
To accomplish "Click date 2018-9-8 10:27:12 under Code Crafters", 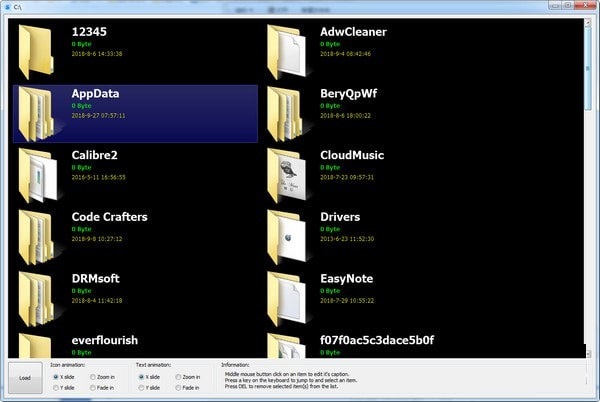I will coord(97,239).
